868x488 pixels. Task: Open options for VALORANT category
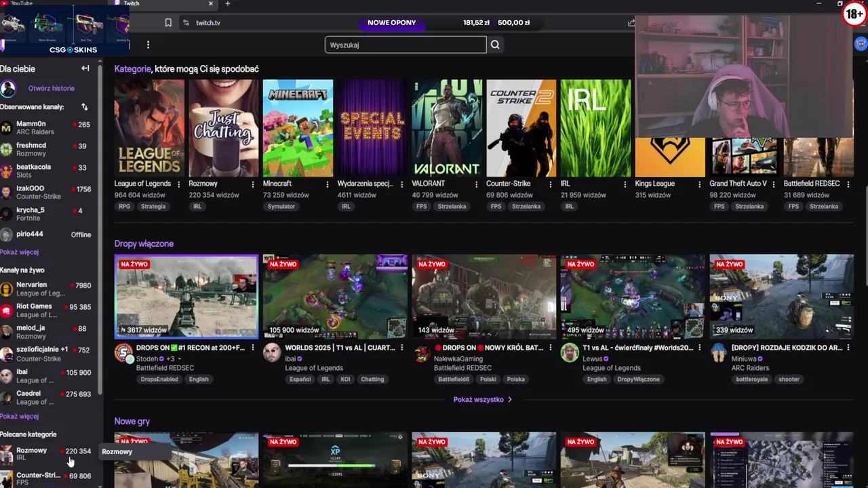[476, 184]
